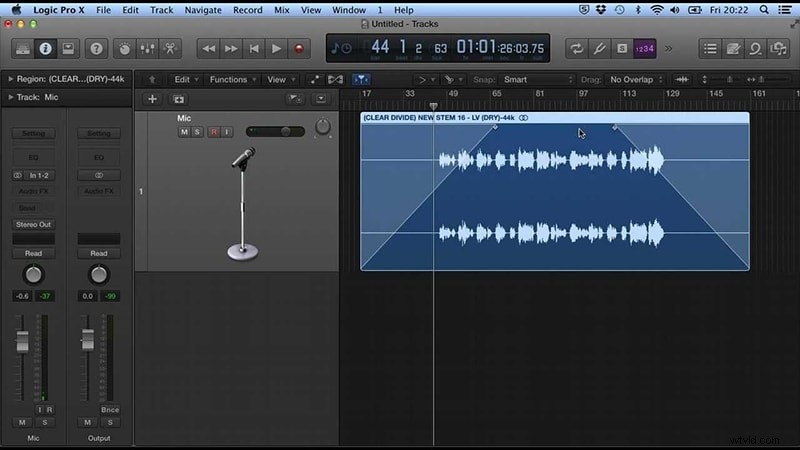Open the Mix menu
This screenshot has height=450, width=800.
tap(282, 10)
